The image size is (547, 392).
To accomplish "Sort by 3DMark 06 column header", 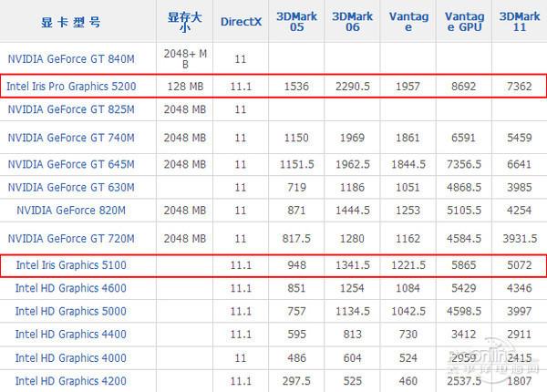I will coord(352,22).
